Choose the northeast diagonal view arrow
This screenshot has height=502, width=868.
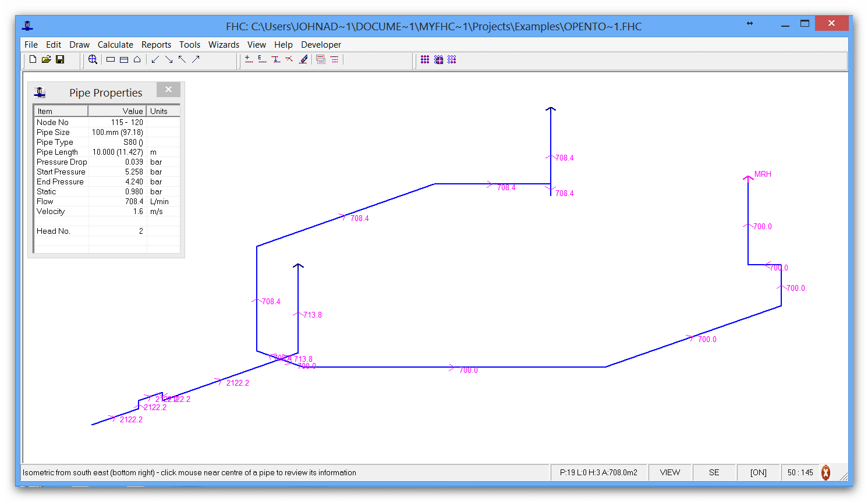tap(196, 59)
